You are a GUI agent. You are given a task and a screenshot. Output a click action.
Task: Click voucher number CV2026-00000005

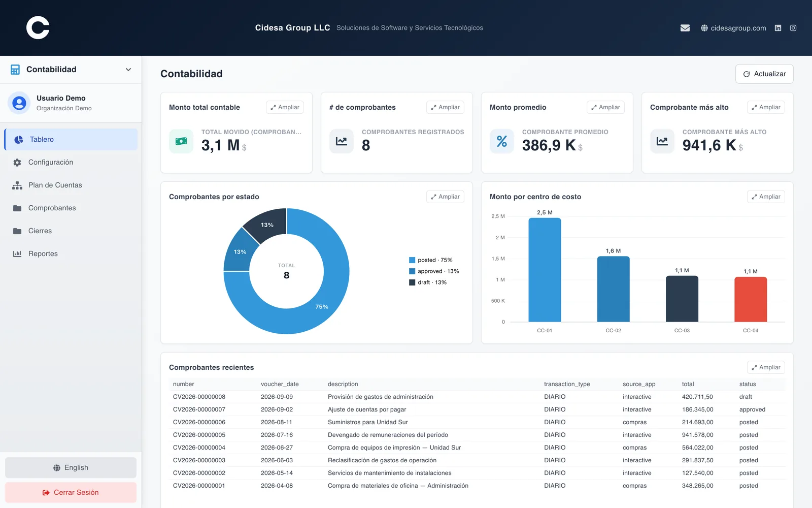tap(199, 435)
